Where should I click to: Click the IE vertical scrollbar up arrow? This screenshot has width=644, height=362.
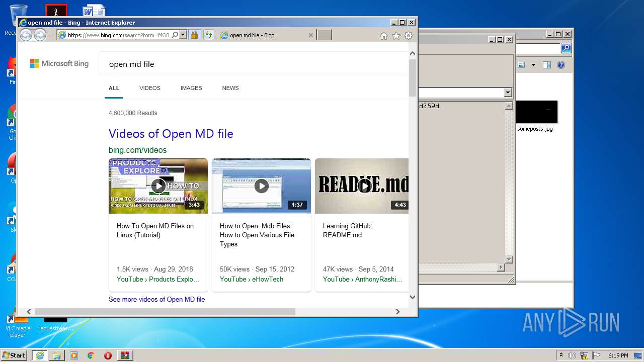point(413,53)
